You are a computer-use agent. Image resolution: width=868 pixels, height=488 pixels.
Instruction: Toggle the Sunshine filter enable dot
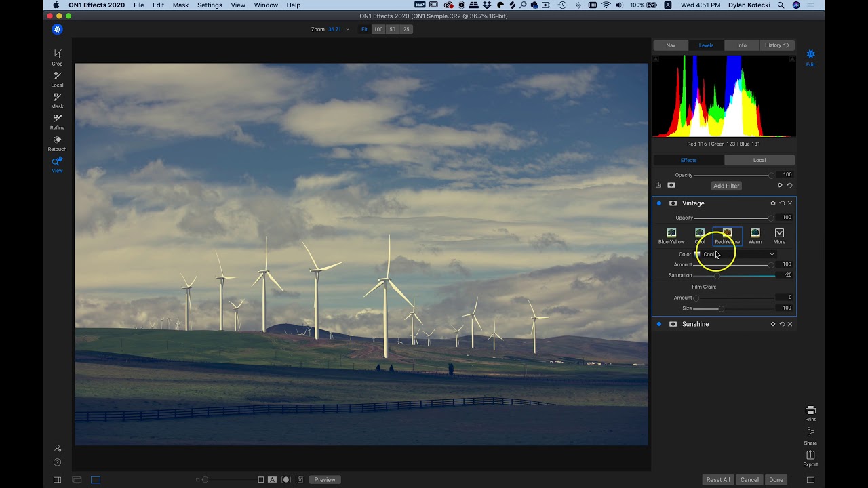[659, 324]
